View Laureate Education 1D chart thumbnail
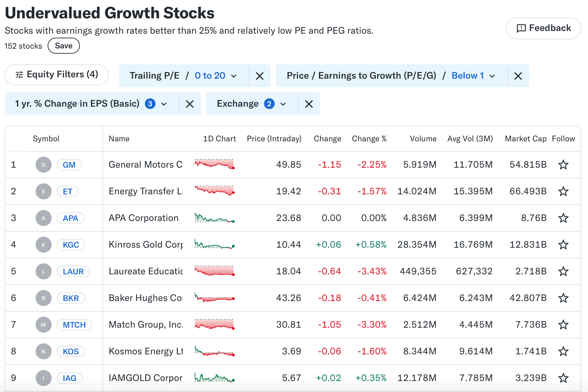Screen dimensions: 588x392 coord(215,271)
